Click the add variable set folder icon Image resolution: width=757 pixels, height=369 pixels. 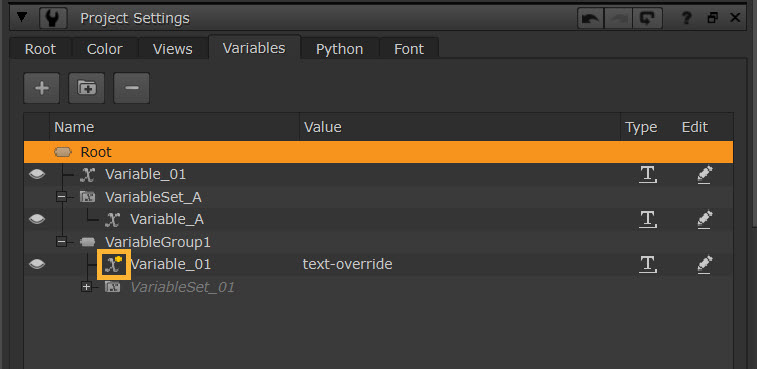point(86,88)
